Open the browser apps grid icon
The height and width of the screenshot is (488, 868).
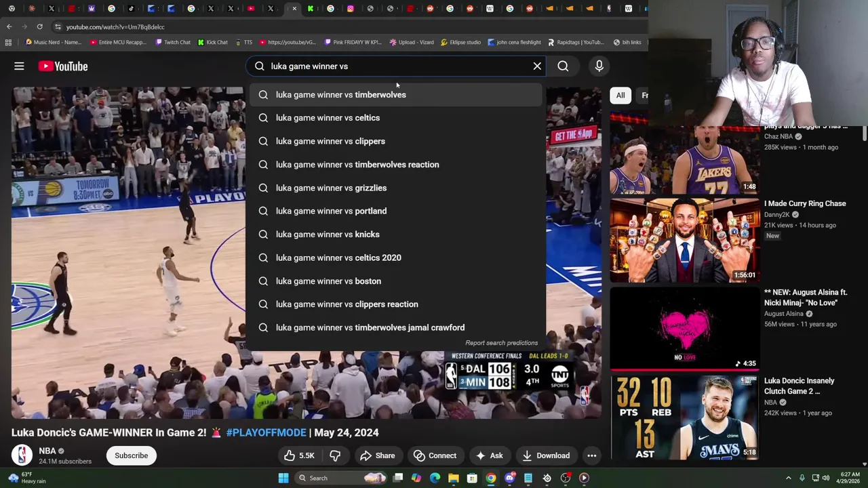tap(8, 42)
